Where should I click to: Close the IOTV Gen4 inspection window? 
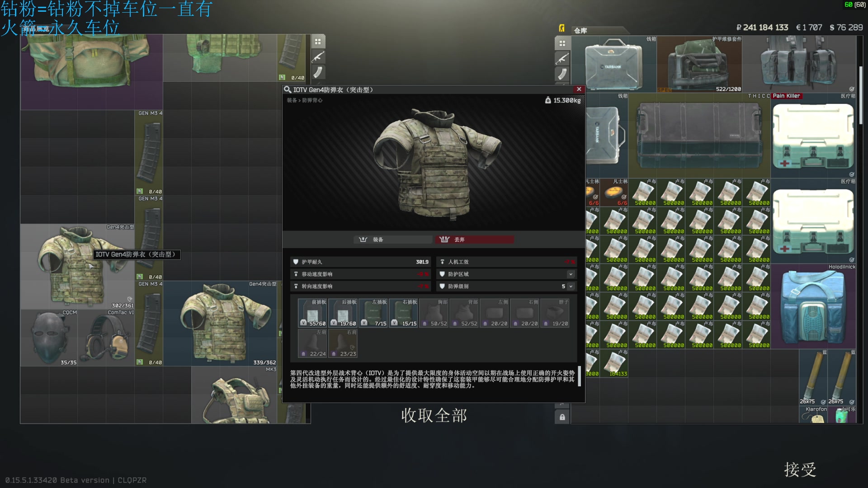click(x=579, y=89)
